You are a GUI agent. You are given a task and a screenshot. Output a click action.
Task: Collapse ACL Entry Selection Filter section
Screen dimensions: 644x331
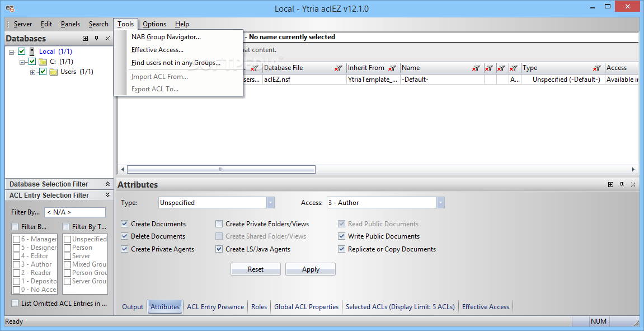pyautogui.click(x=107, y=195)
